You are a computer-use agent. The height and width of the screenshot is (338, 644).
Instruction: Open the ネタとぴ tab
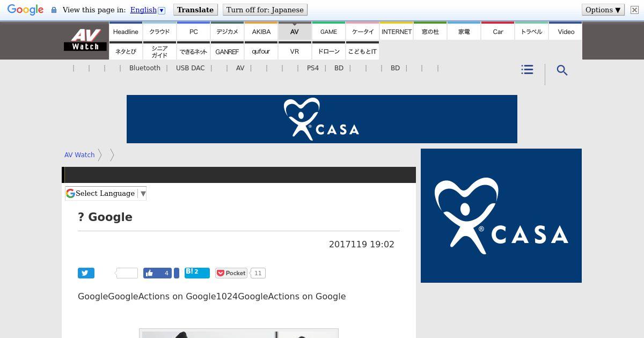pos(126,51)
